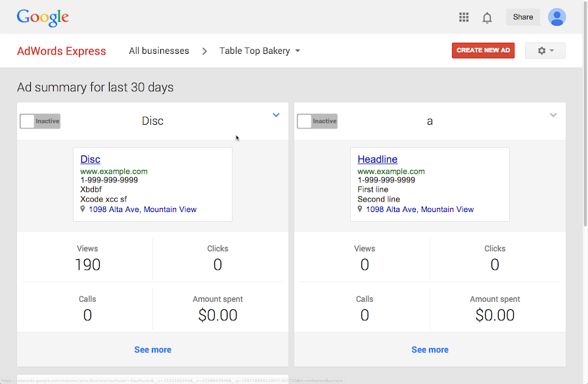This screenshot has width=588, height=384.
Task: Open the Google apps grid icon
Action: pyautogui.click(x=464, y=18)
